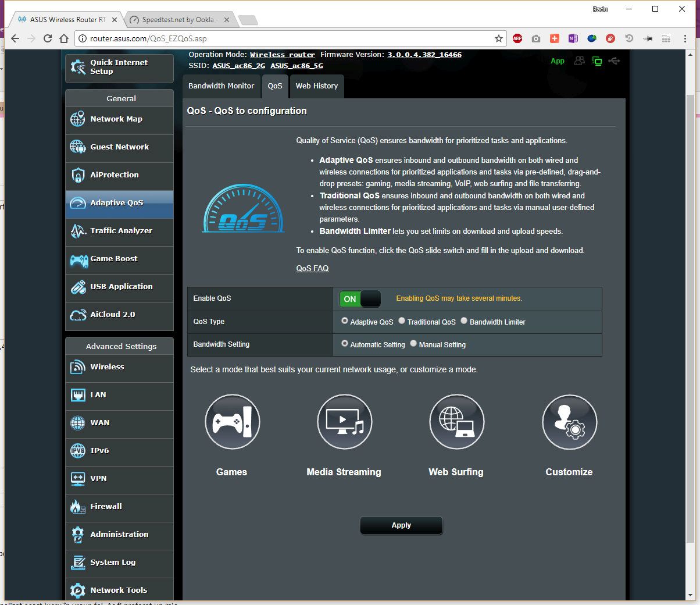Open the Chrome menu (three dots)

click(x=685, y=38)
